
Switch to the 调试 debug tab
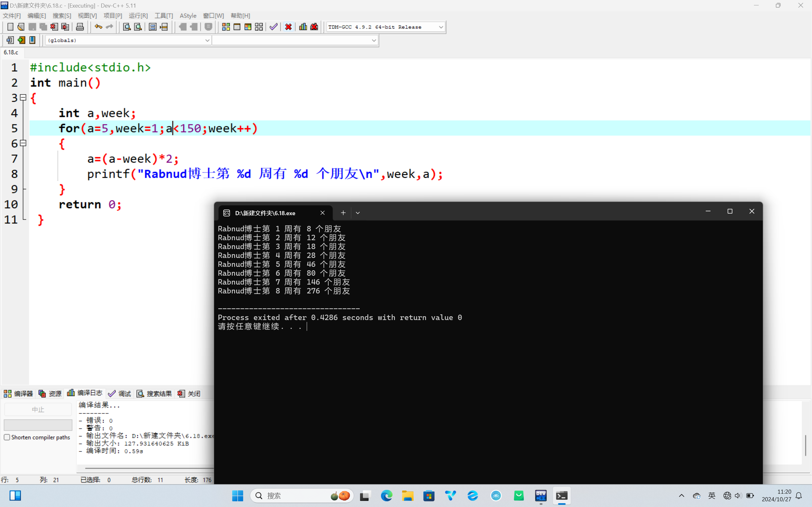pos(120,394)
